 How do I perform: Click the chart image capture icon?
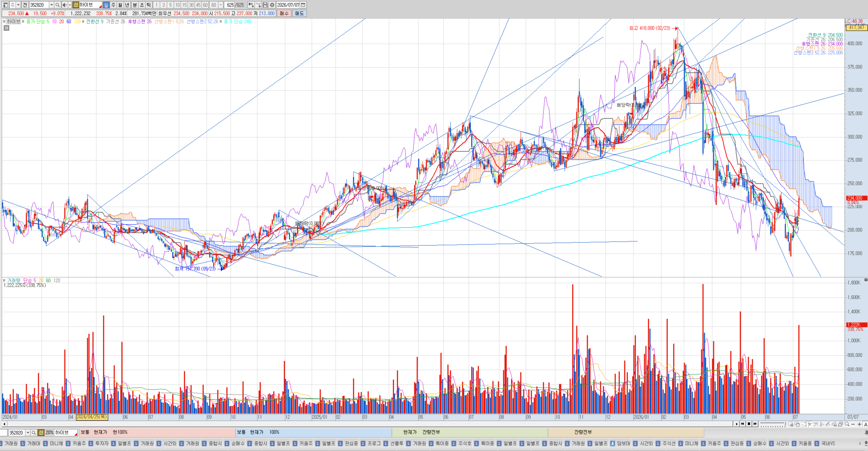(x=841, y=424)
